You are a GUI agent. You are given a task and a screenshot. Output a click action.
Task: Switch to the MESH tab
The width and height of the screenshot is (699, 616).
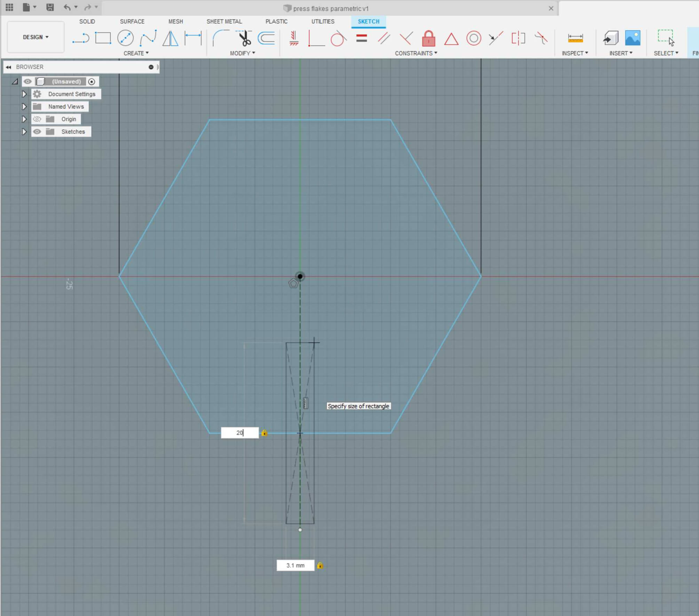coord(176,22)
